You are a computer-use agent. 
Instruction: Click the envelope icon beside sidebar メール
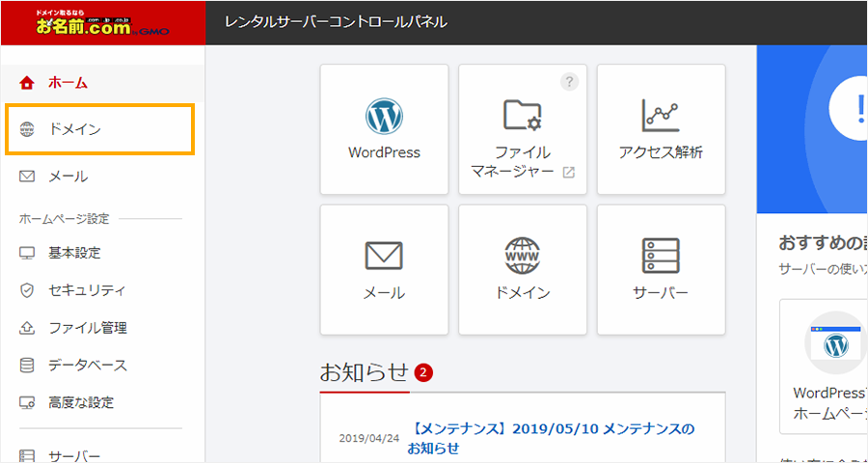[27, 177]
